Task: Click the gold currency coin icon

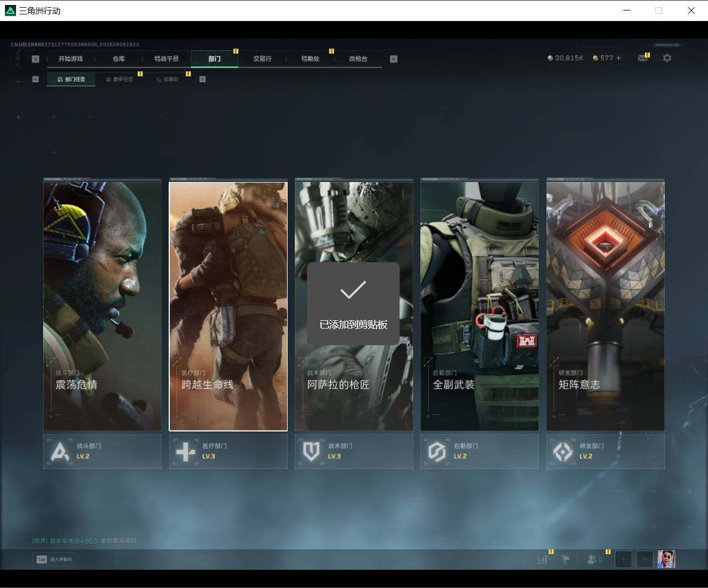Action: pos(595,58)
